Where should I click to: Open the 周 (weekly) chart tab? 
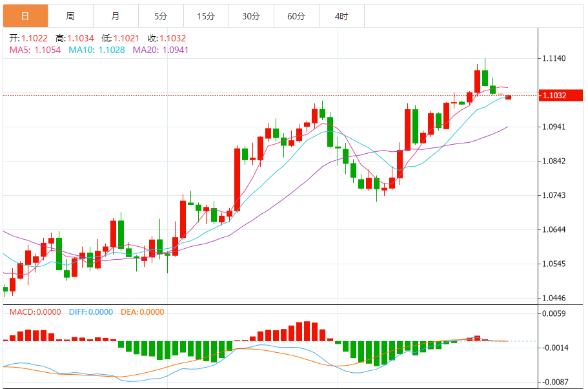click(x=70, y=16)
